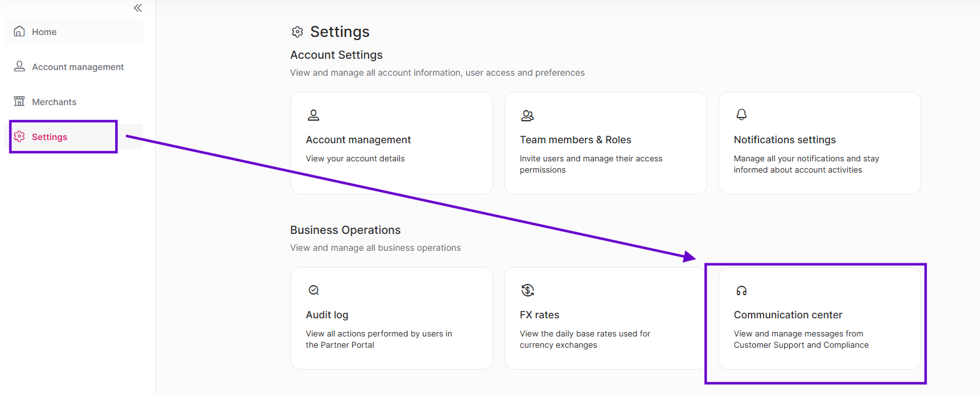
Task: Click the Settings gear icon in the sidebar
Action: 19,136
